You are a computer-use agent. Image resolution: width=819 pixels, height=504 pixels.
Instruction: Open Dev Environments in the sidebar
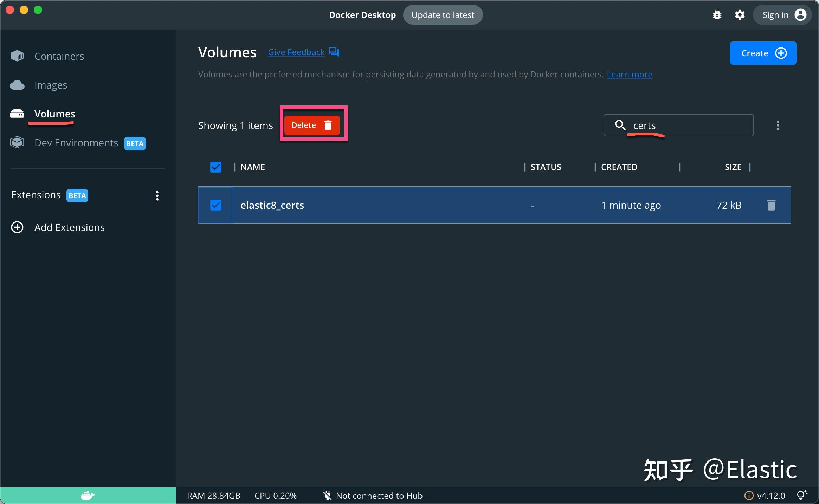76,143
